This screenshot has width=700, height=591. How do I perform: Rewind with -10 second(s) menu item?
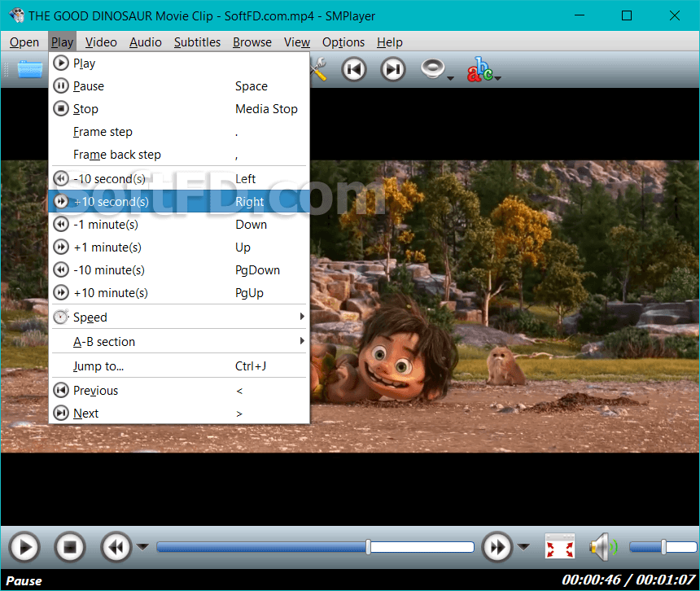click(179, 178)
